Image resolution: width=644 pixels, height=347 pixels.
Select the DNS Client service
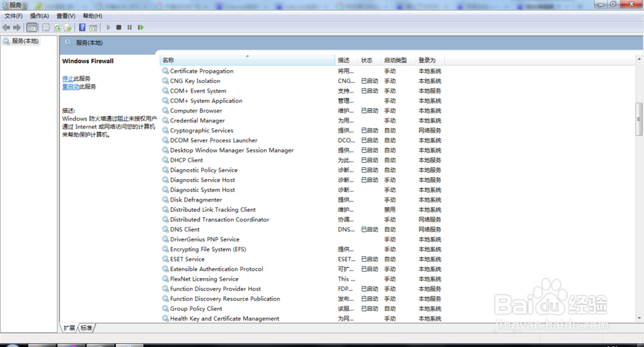pos(185,230)
